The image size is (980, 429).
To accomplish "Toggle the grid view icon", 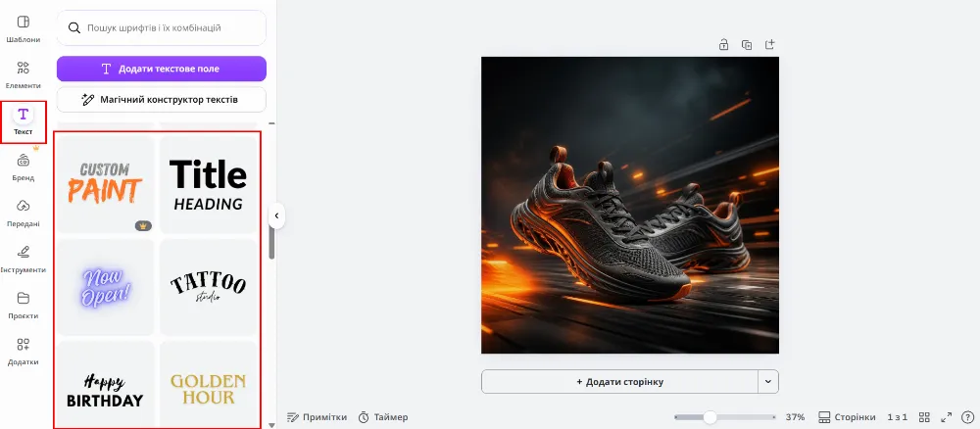I will [x=924, y=417].
